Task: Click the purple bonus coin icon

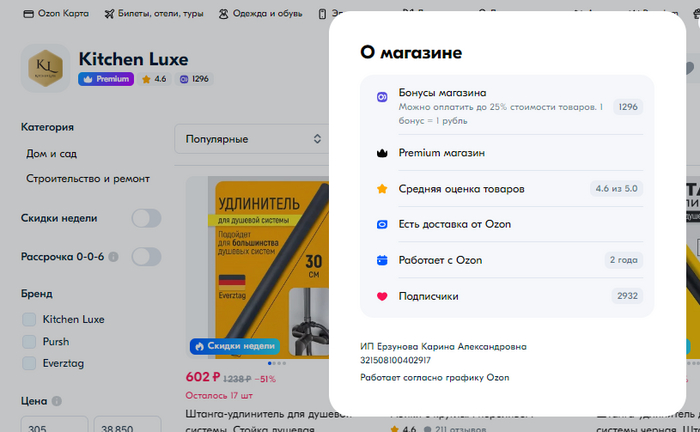Action: [382, 97]
